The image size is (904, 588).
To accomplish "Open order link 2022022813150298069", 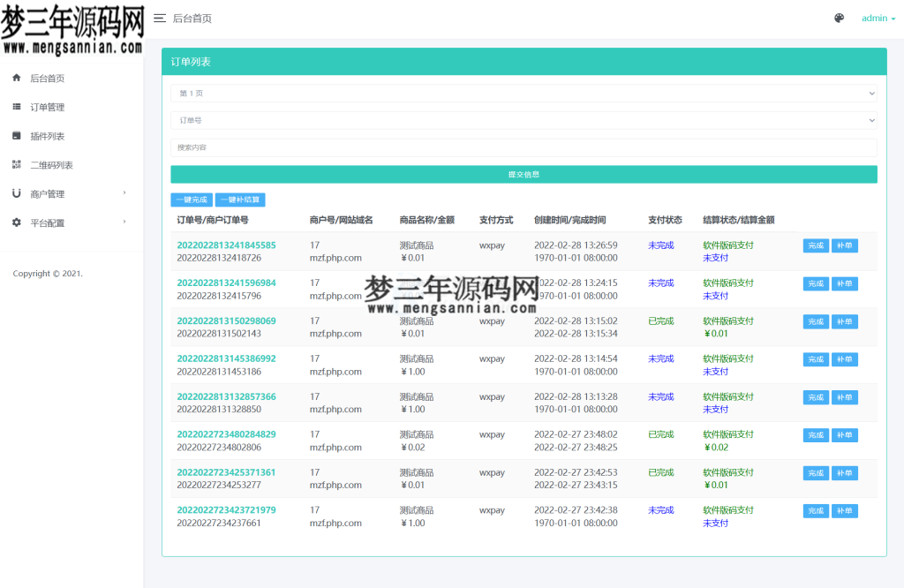I will point(226,320).
